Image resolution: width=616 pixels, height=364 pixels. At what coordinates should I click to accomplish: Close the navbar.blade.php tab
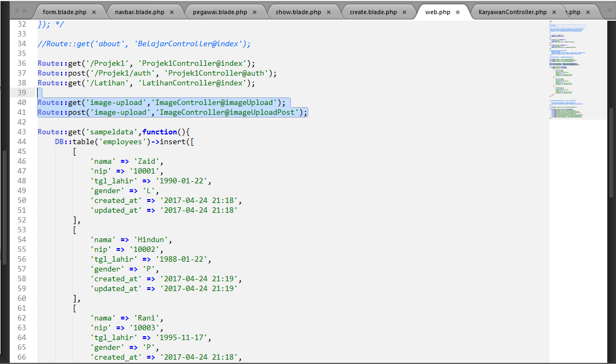point(172,12)
